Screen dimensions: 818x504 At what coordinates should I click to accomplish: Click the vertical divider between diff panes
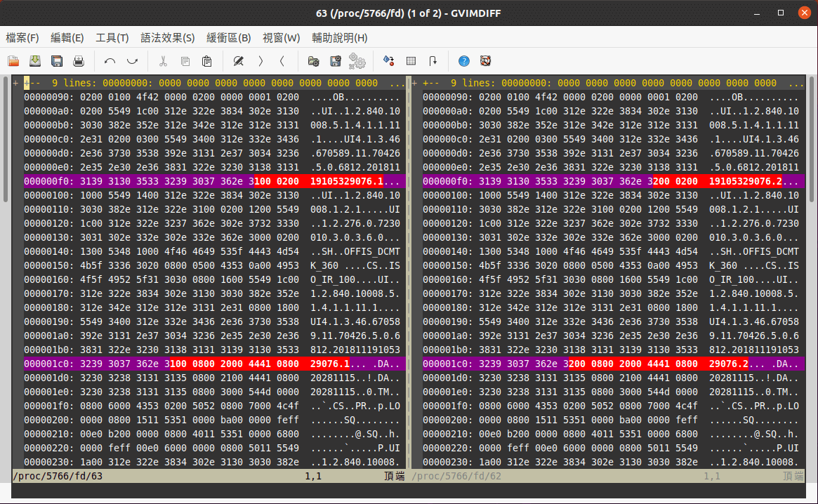tap(409, 272)
